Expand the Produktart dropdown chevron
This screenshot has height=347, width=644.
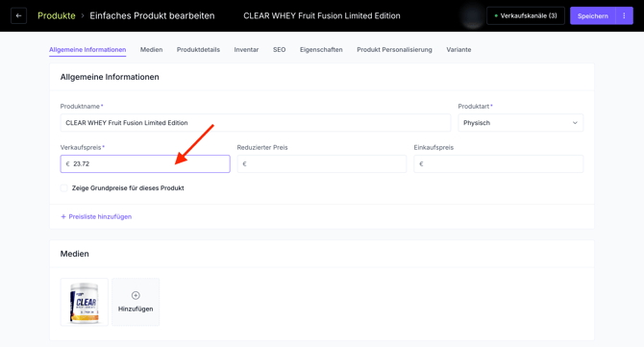[x=575, y=123]
